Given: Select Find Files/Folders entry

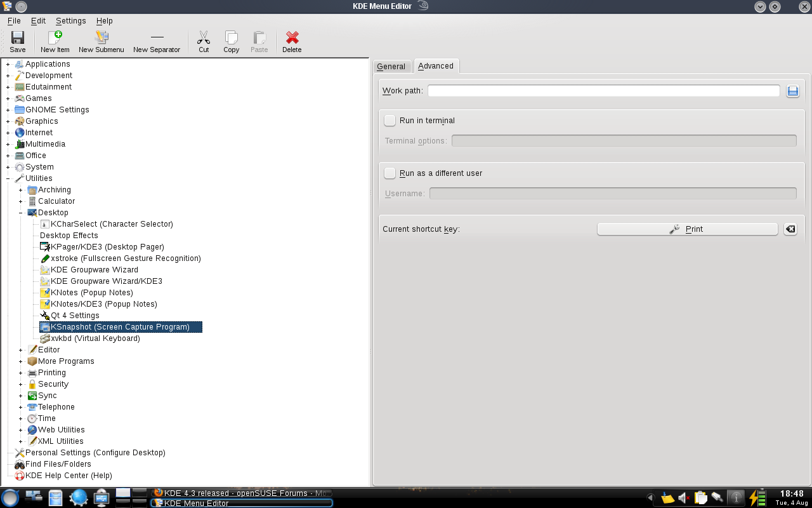Looking at the screenshot, I should [x=53, y=464].
